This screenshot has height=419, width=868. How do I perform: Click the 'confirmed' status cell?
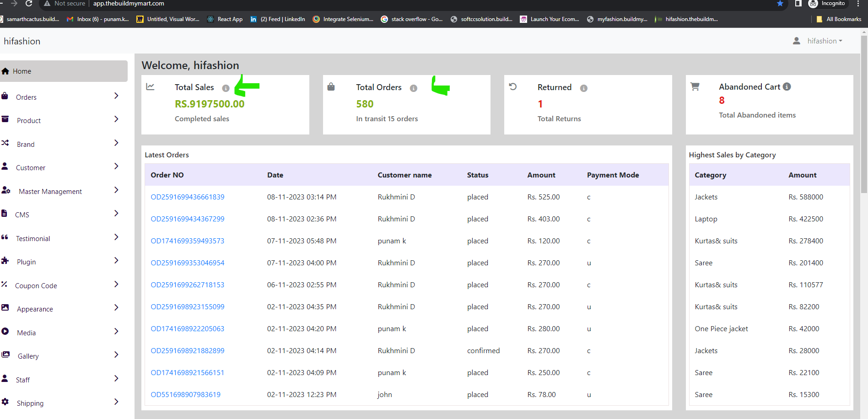483,351
